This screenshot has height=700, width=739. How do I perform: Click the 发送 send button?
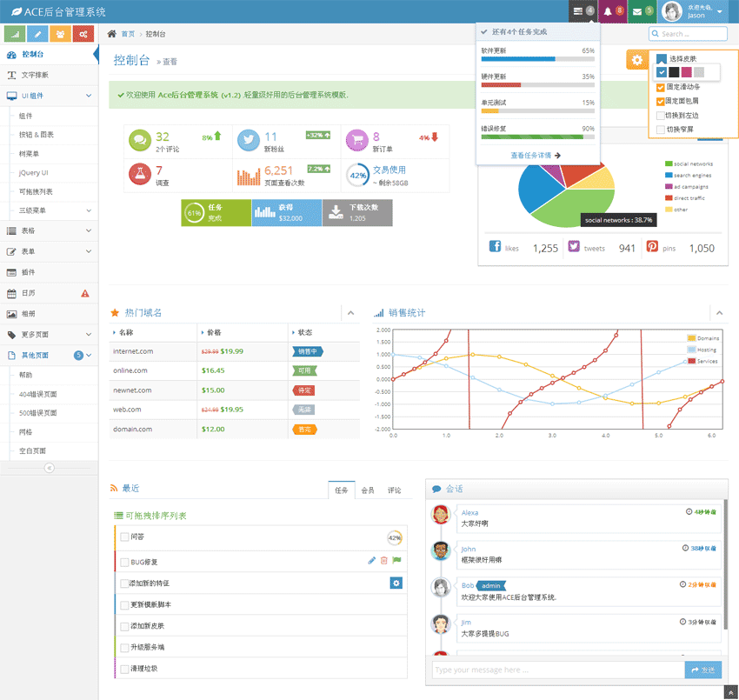tap(702, 670)
